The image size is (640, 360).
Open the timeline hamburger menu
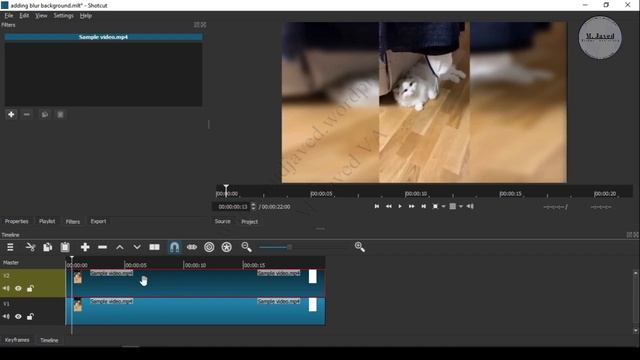point(10,247)
